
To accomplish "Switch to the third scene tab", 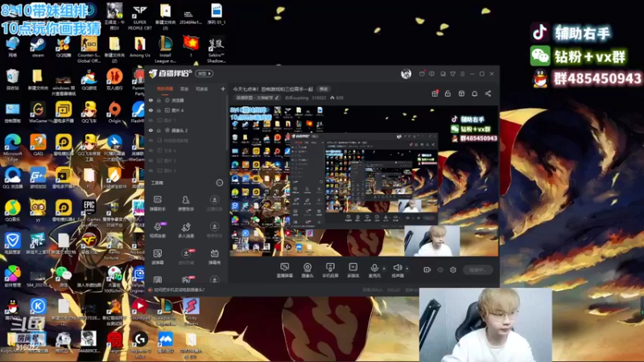I will click(202, 89).
